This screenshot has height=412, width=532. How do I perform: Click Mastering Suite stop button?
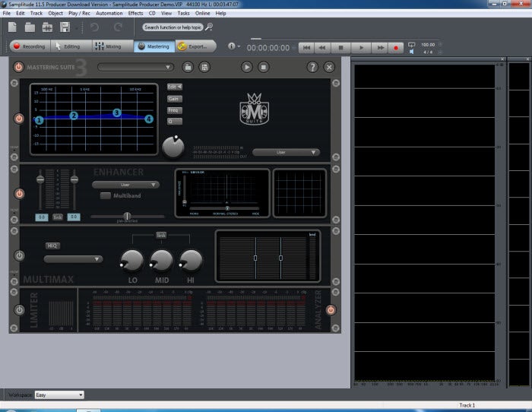pyautogui.click(x=263, y=67)
